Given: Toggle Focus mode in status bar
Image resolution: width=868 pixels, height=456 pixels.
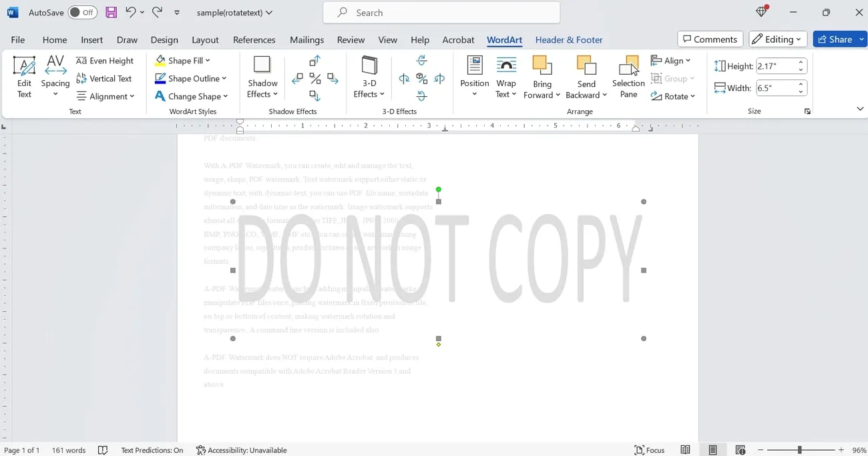Looking at the screenshot, I should pyautogui.click(x=649, y=449).
